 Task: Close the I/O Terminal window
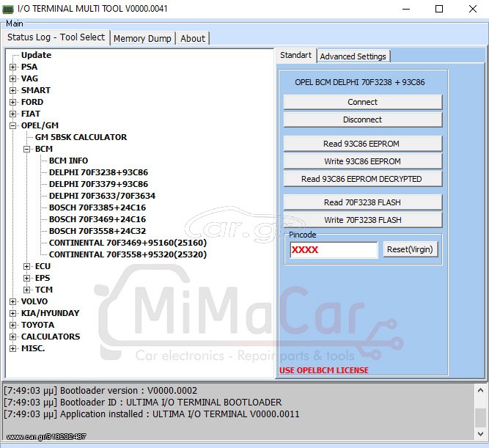(473, 9)
